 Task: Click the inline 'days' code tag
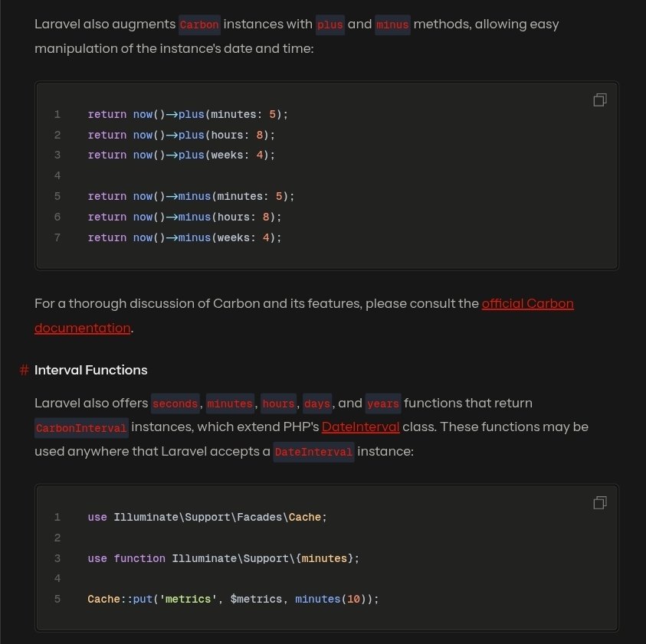coord(317,404)
